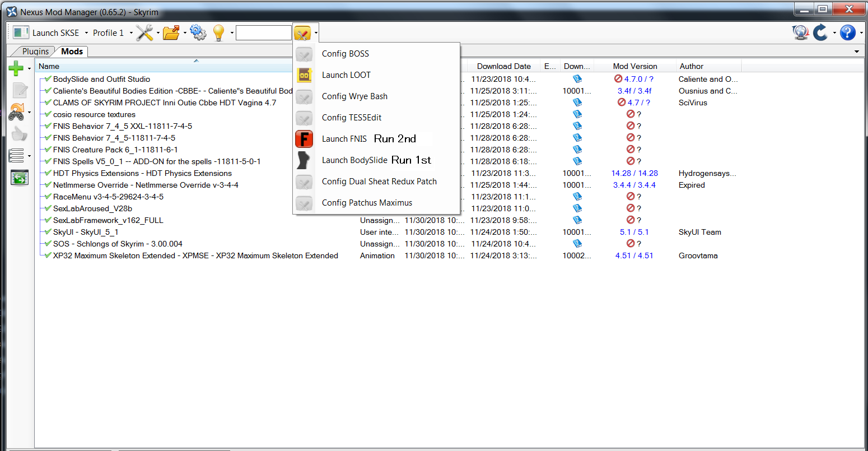
Task: Sort by the Author column header
Action: (708, 66)
